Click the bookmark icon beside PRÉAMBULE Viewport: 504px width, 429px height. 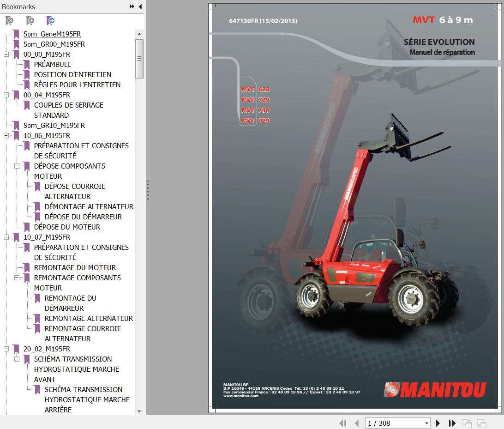[27, 65]
